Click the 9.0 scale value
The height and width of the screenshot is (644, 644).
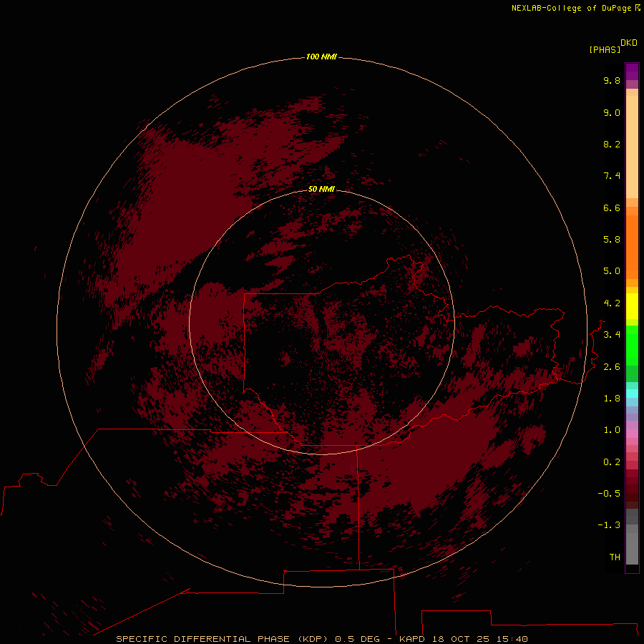click(612, 112)
